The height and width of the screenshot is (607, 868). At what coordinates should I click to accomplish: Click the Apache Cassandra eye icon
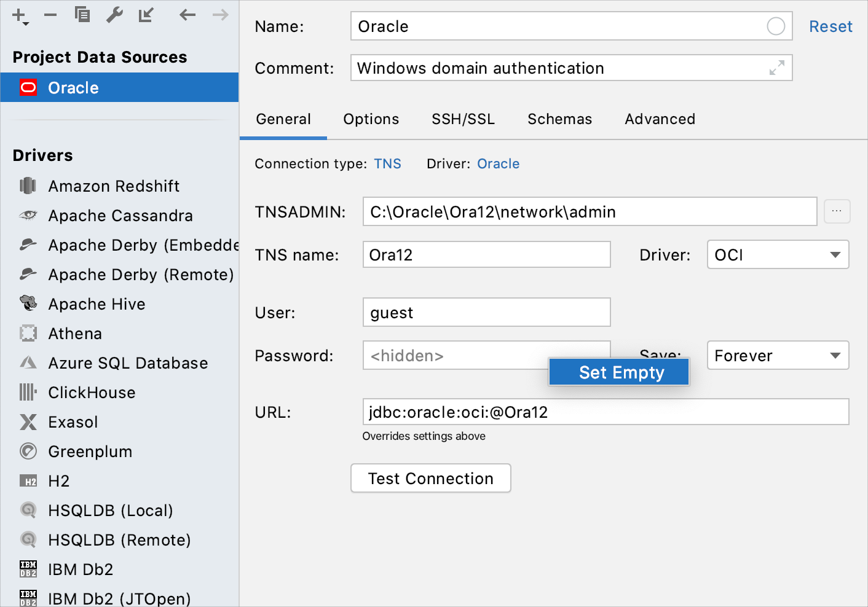click(x=28, y=215)
